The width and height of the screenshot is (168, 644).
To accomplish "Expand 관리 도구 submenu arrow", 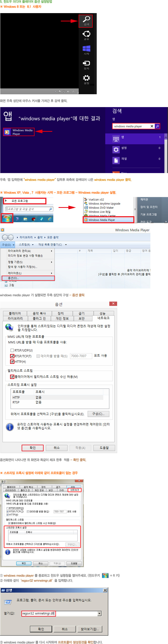I will (x=166, y=221).
